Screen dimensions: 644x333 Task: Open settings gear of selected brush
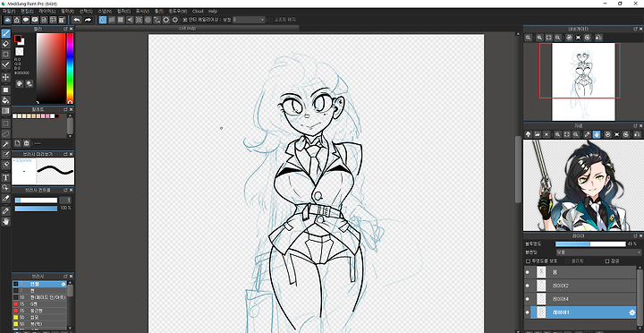[64, 284]
